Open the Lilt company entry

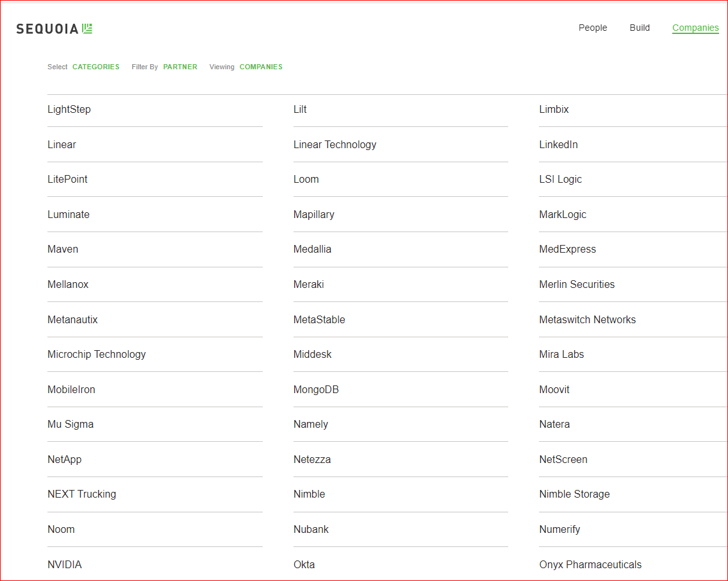[x=300, y=110]
